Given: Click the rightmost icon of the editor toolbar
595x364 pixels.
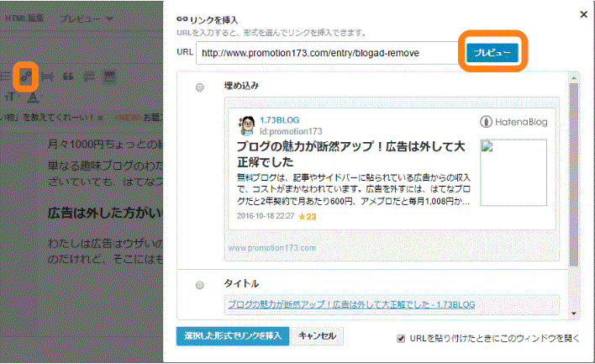Looking at the screenshot, I should pos(109,77).
